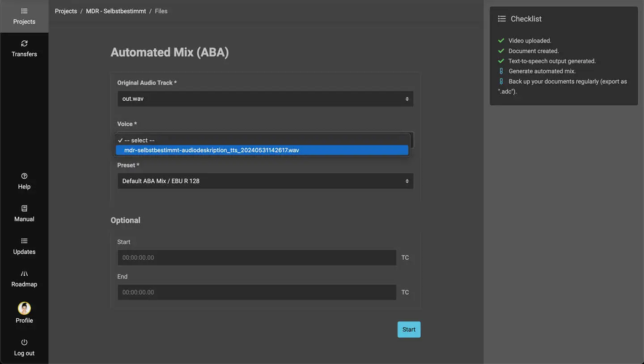Click the Profile avatar picture
Viewport: 644px width, 364px height.
(x=24, y=308)
